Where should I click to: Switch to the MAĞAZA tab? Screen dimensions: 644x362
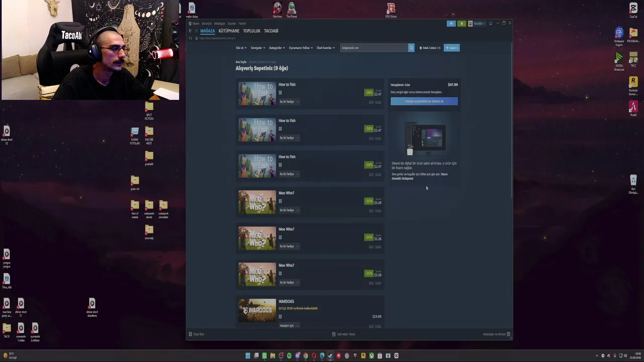tap(207, 31)
